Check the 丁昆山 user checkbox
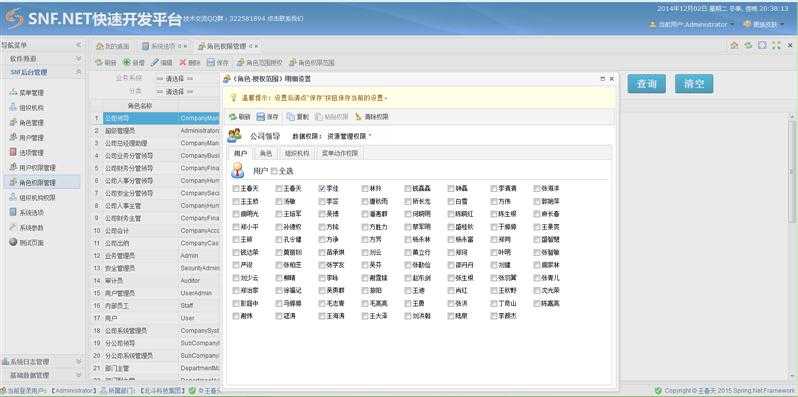Screen dimensions: 798x397 [494, 303]
